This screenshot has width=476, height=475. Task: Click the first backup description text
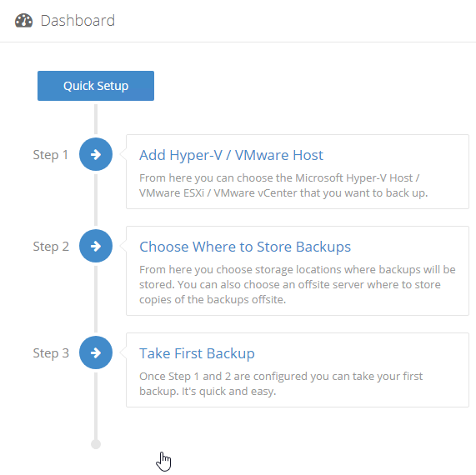point(281,384)
